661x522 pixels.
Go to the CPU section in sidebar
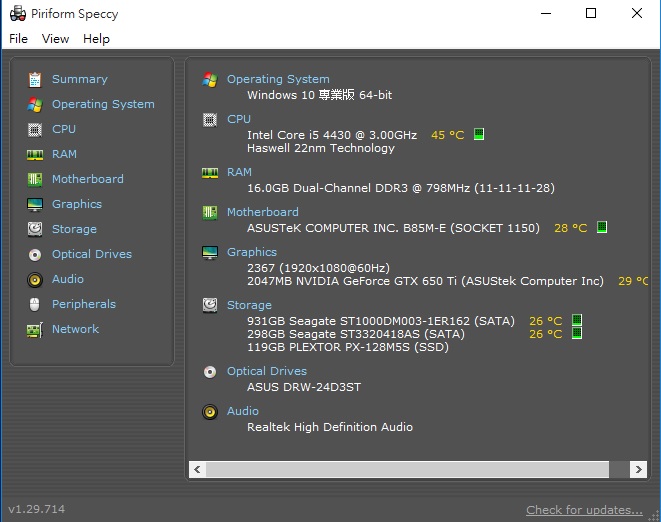point(64,129)
